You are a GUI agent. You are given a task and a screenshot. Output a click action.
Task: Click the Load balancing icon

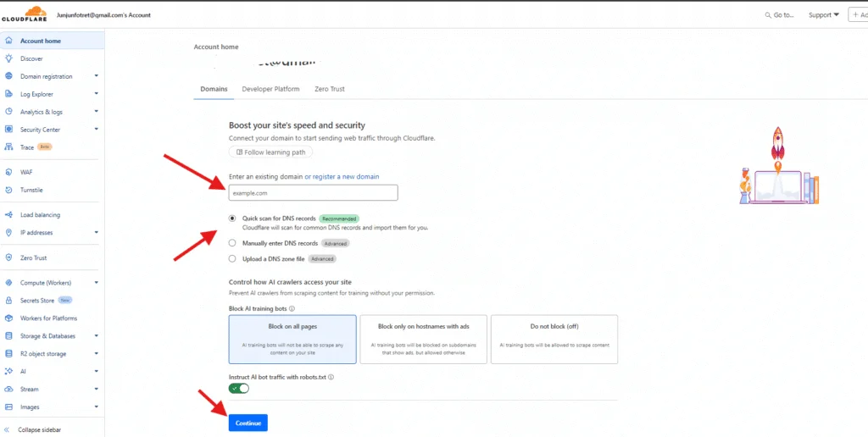click(x=8, y=214)
